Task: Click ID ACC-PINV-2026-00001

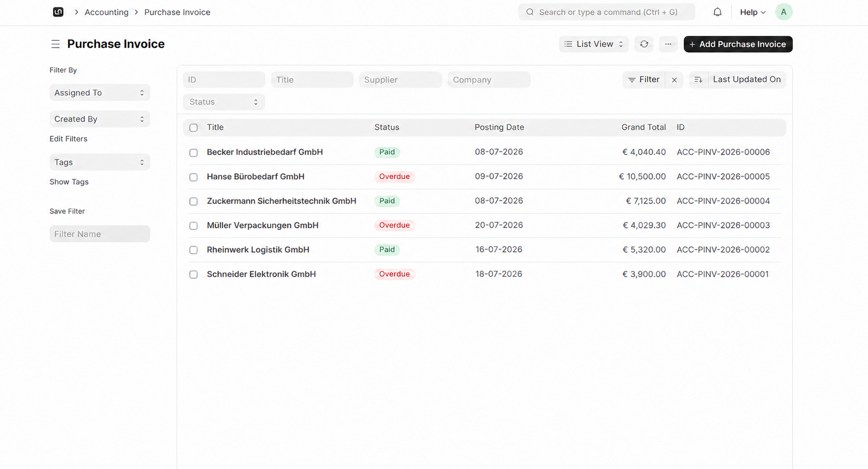Action: (x=722, y=274)
